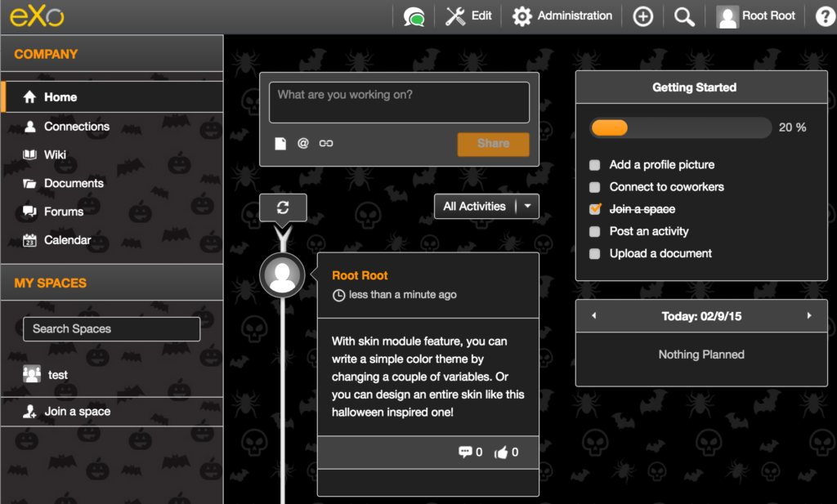Go to the next day in the calendar widget

click(x=808, y=316)
